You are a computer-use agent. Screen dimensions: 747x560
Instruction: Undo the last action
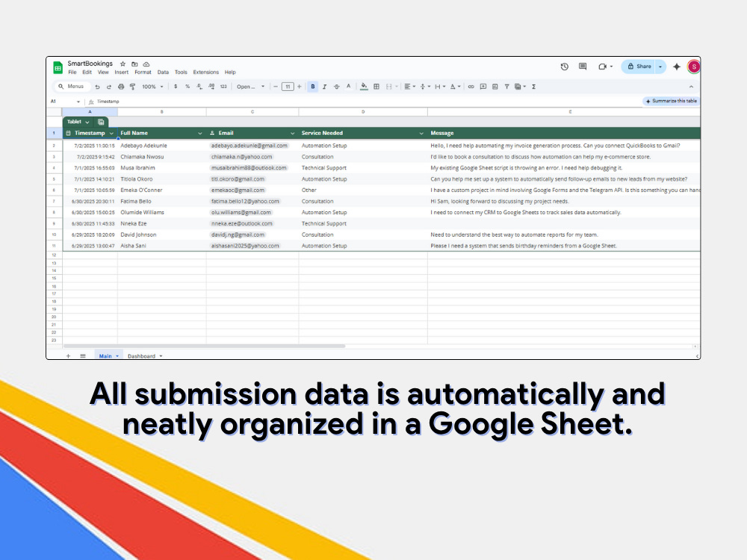click(97, 87)
